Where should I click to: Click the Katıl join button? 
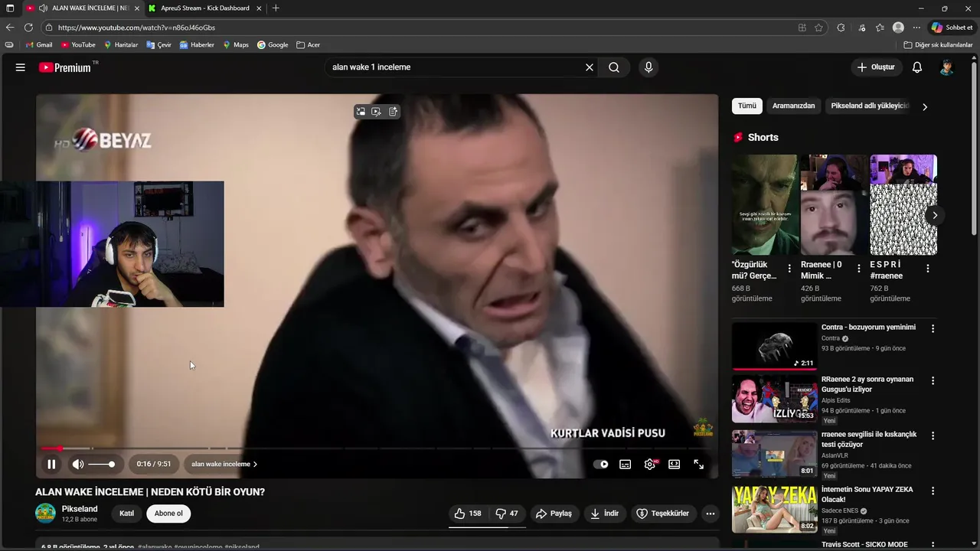(x=127, y=514)
